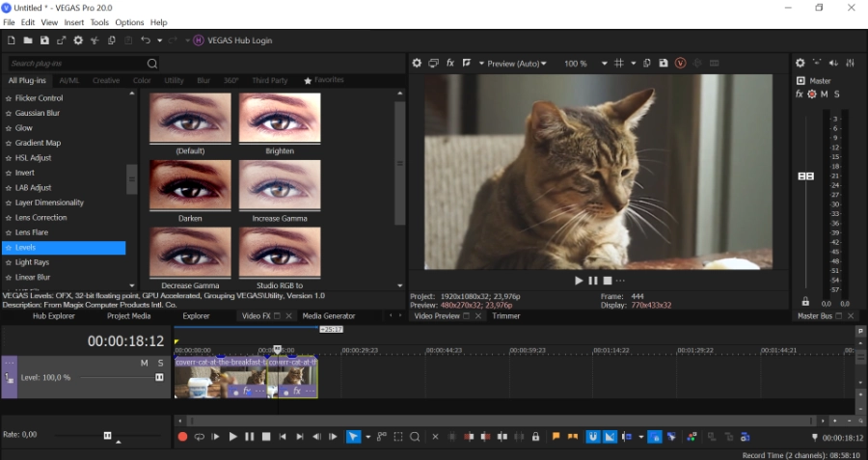Open the undo history dropdown arrow
Viewport: 868px width, 460px height.
pos(159,41)
